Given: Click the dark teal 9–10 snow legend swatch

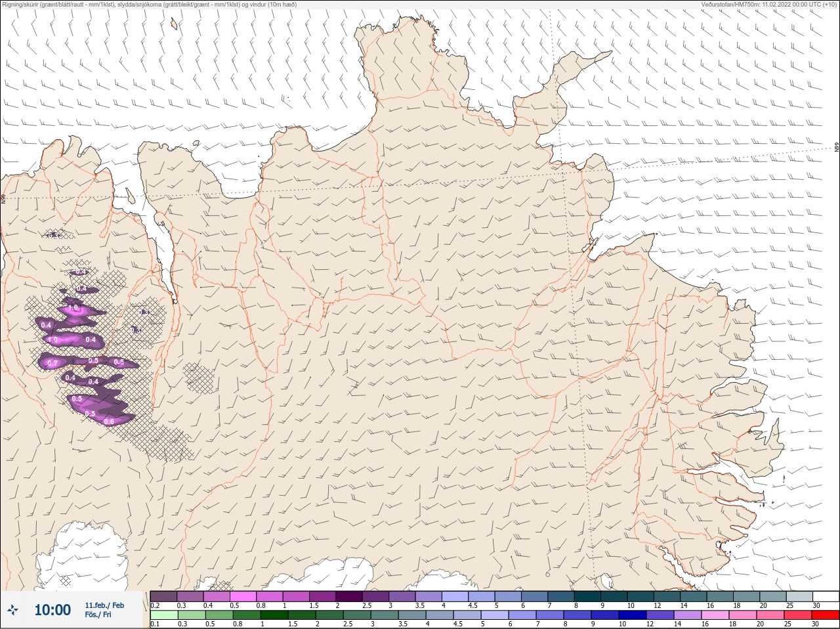Looking at the screenshot, I should (614, 596).
